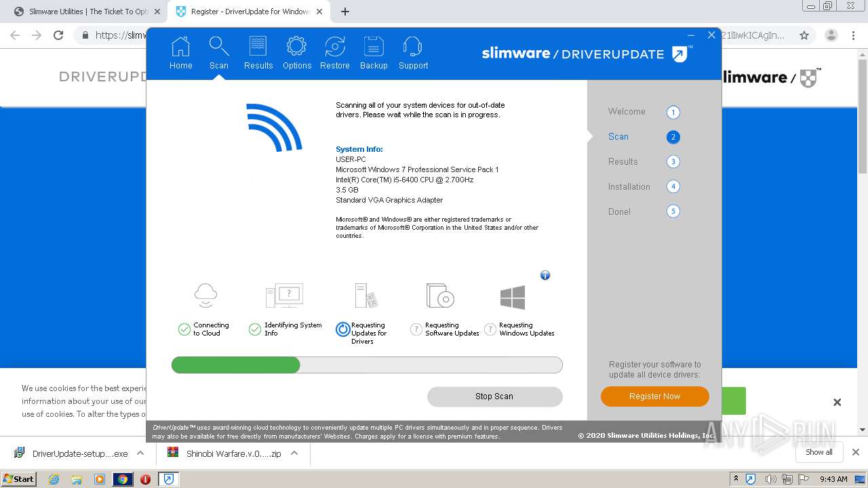Open the Results toolbar item

pyautogui.click(x=258, y=54)
